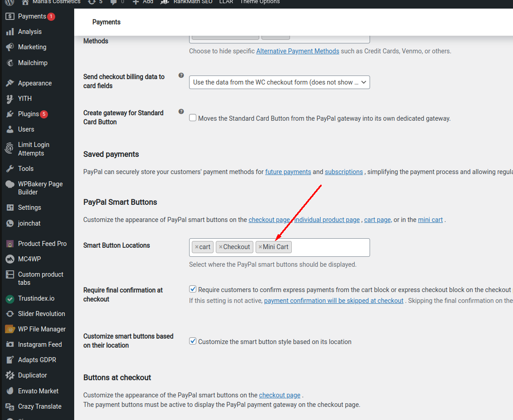
Task: Click the Adapts GDPR edit icon
Action: click(10, 360)
